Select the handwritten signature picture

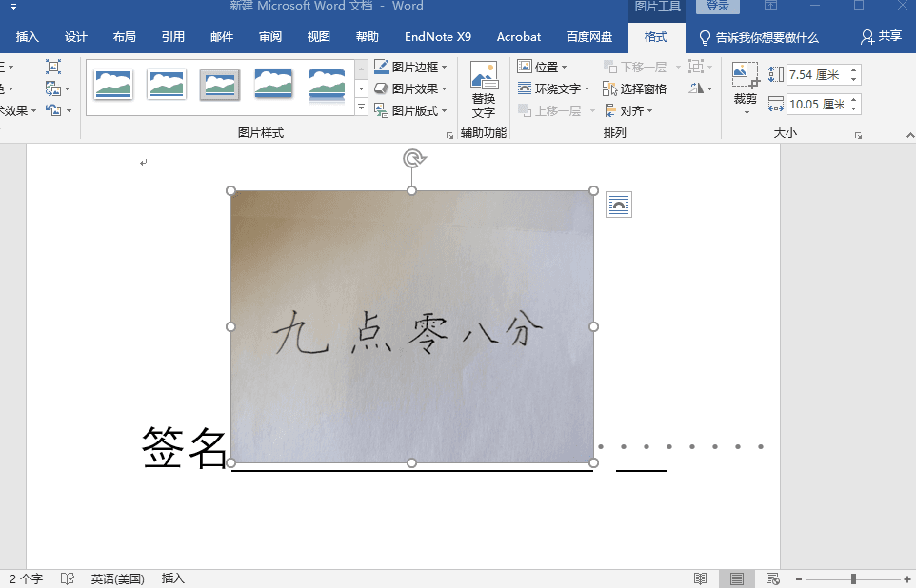point(412,327)
